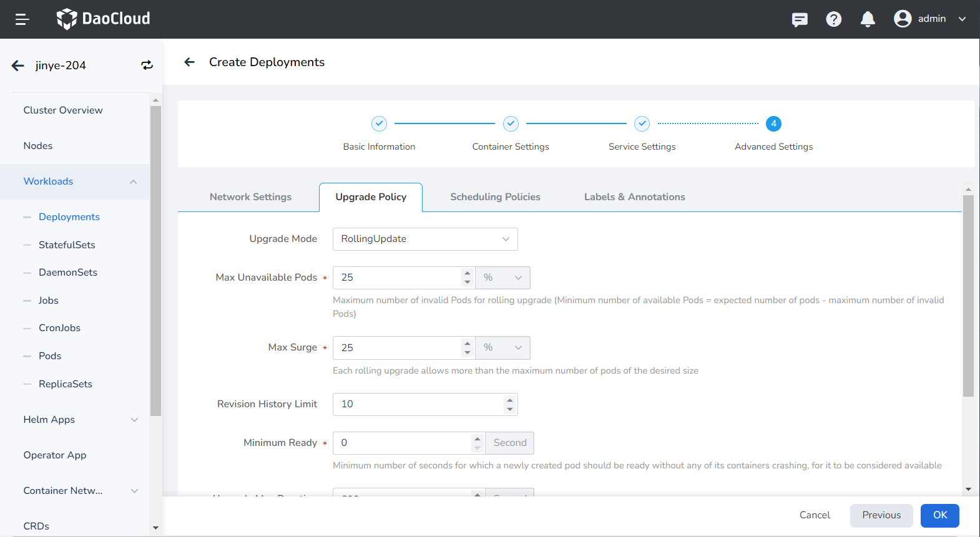Go back using arrow beside jinye-204
This screenshot has height=537, width=980.
(18, 65)
